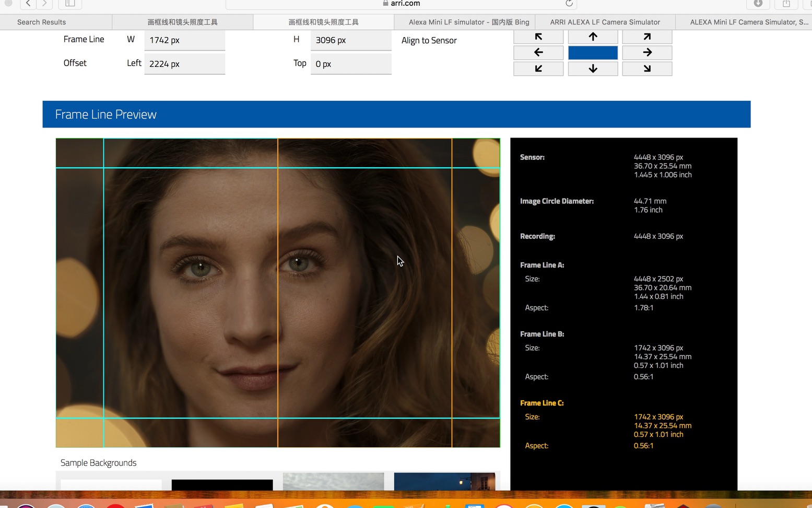
Task: Click the arri.com address bar
Action: pyautogui.click(x=401, y=4)
